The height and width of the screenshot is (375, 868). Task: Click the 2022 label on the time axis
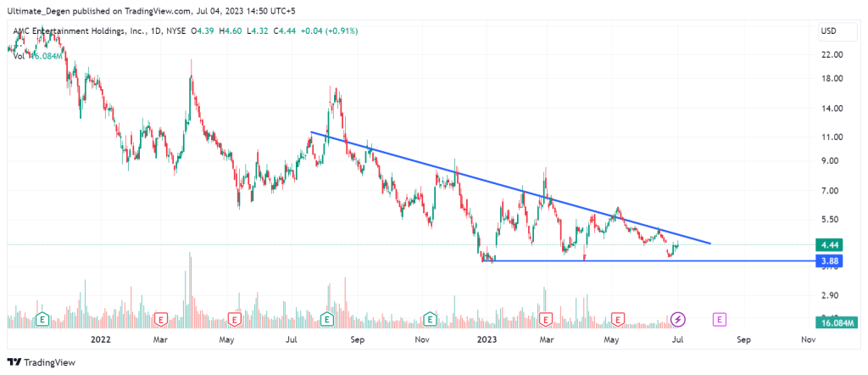pos(103,339)
